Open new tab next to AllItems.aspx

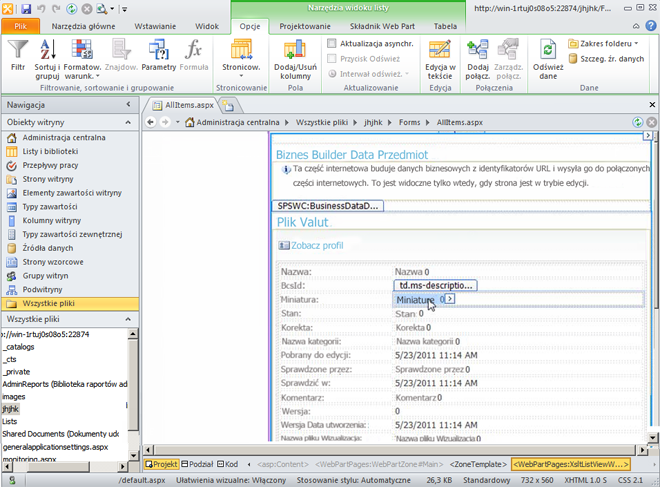(x=229, y=106)
